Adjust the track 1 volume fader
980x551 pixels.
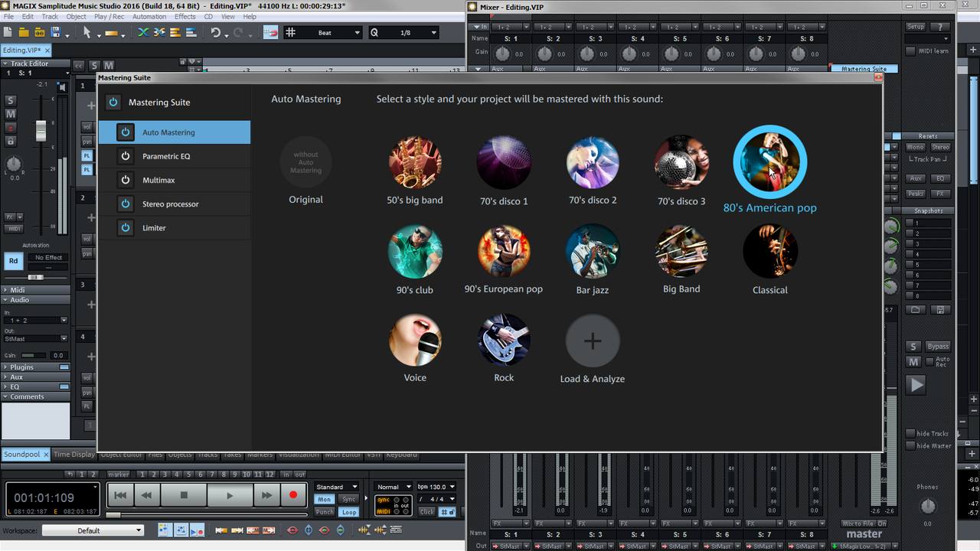coord(41,130)
